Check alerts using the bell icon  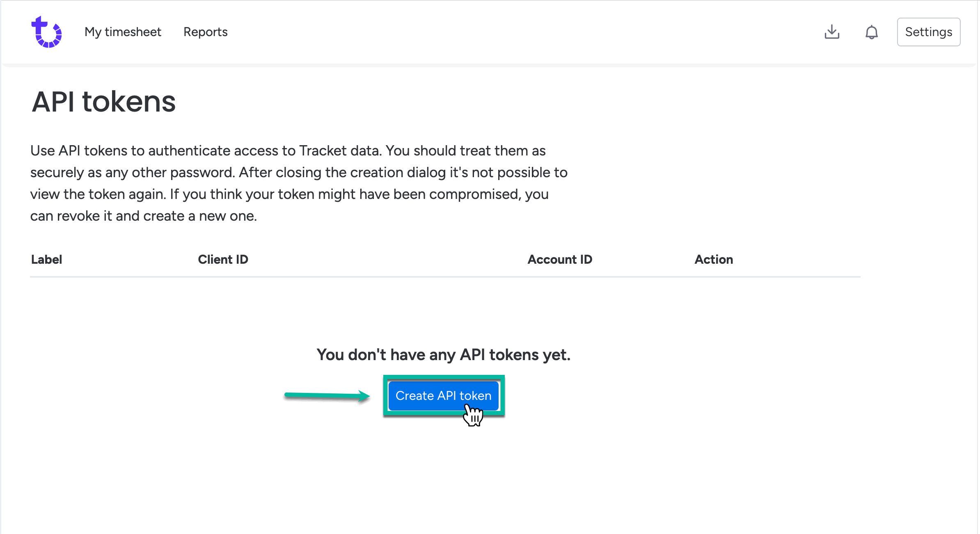[872, 32]
